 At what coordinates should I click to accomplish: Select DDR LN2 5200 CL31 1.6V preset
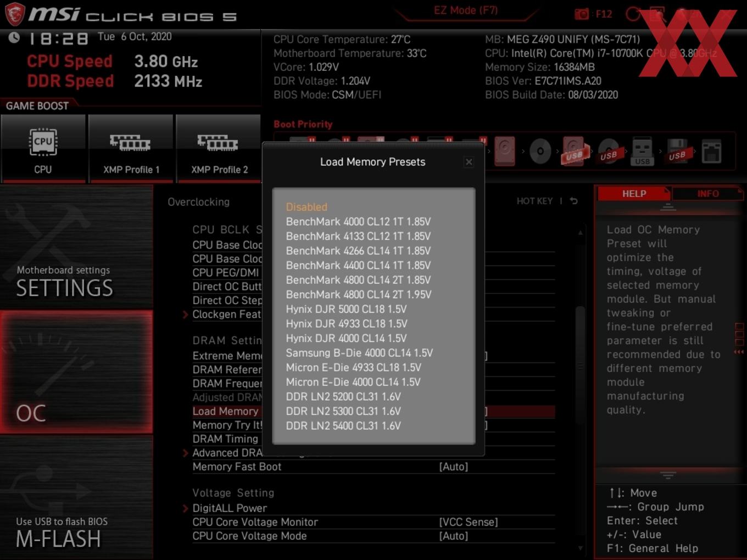(343, 396)
